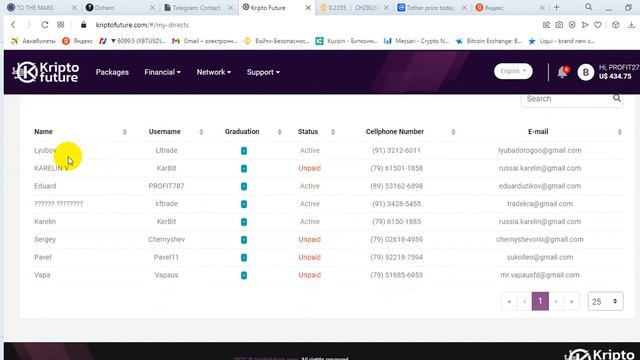
Task: Click graduation badge icon for KerBit
Action: 244,222
